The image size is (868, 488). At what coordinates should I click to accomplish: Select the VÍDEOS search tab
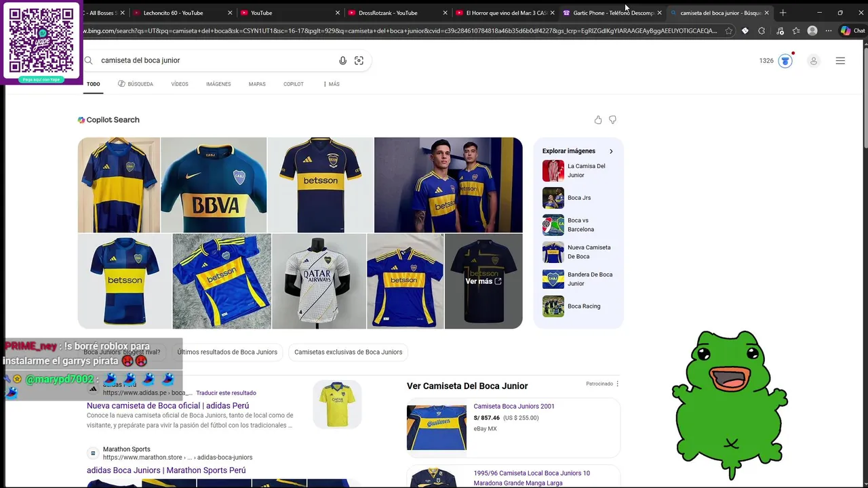coord(180,84)
